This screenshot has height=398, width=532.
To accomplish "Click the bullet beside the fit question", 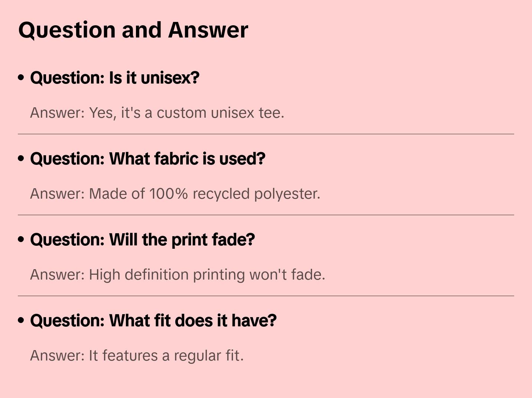I will 21,320.
